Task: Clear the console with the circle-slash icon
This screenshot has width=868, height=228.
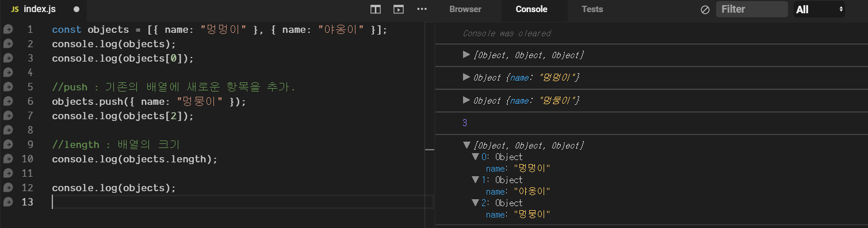Action: pyautogui.click(x=705, y=10)
